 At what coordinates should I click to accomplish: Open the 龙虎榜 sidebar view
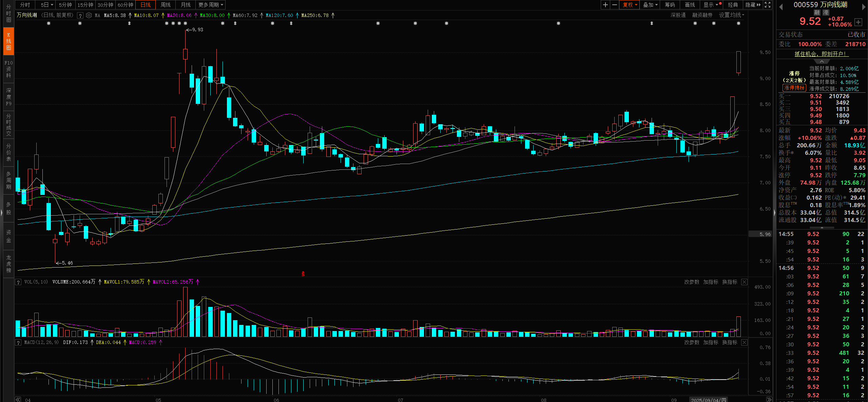click(x=8, y=264)
